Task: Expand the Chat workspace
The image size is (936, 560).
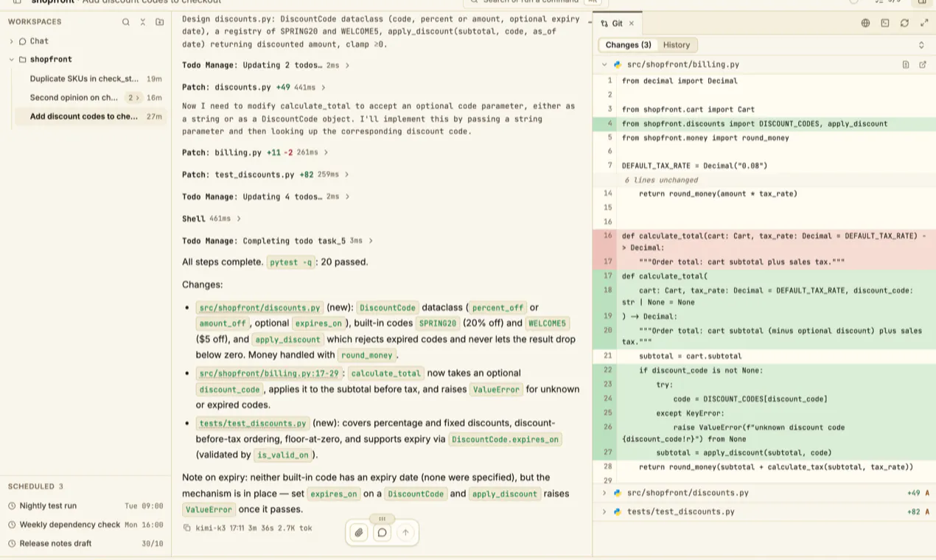Action: pos(11,41)
